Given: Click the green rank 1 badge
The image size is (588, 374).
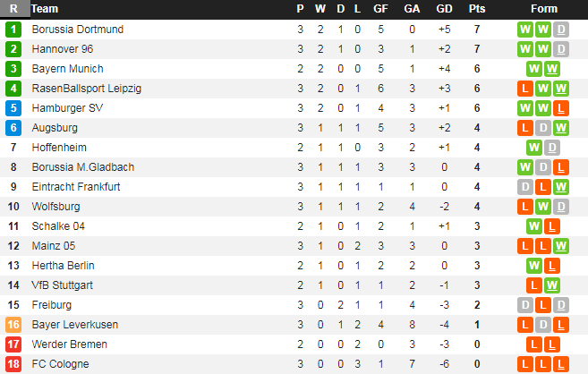Looking at the screenshot, I should click(13, 30).
